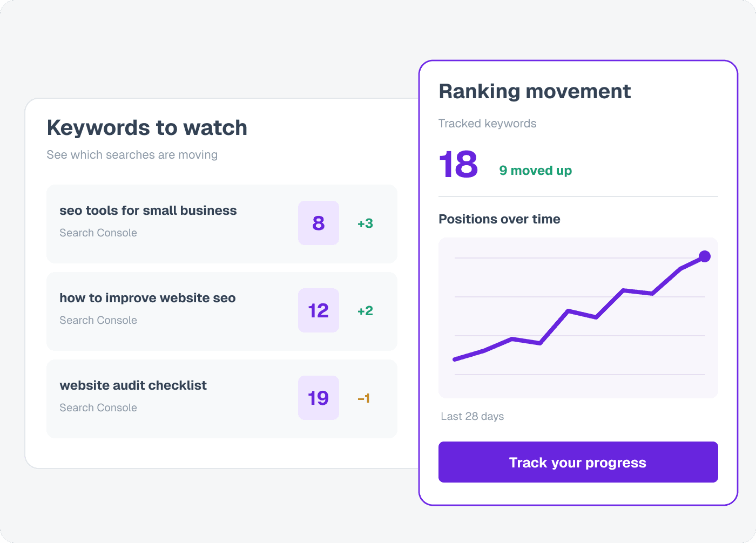Open the 'seo tools for small business' keyword row
The height and width of the screenshot is (543, 756).
(x=222, y=224)
